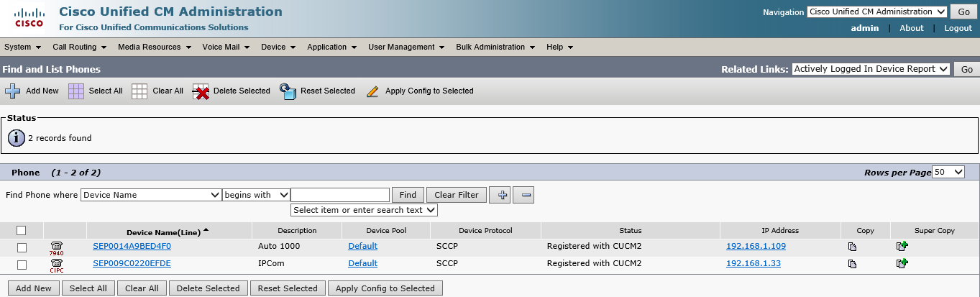The image size is (980, 297).
Task: Click the Apply Config to Selected pencil icon
Action: [x=372, y=91]
